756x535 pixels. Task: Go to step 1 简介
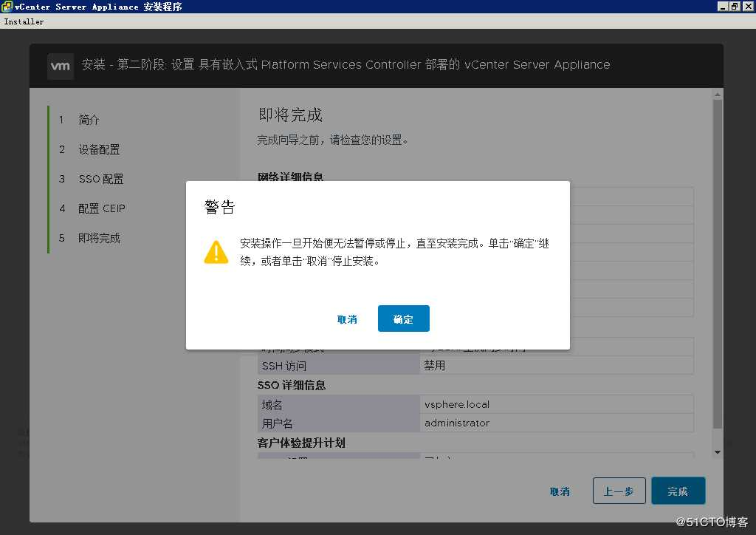coord(89,120)
